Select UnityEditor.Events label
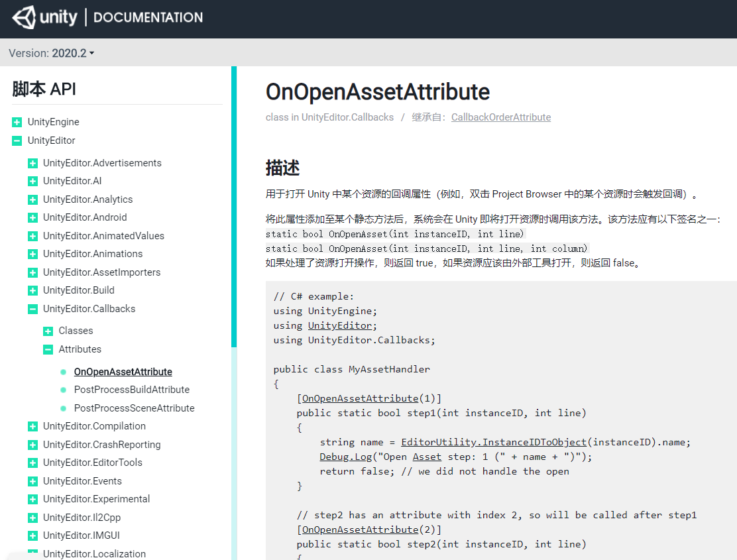737x560 pixels. click(x=82, y=481)
